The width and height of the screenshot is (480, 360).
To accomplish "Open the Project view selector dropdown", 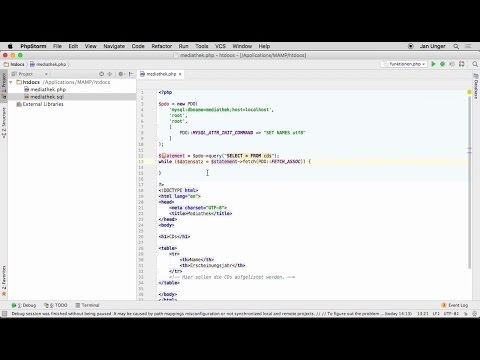I will 30,74.
